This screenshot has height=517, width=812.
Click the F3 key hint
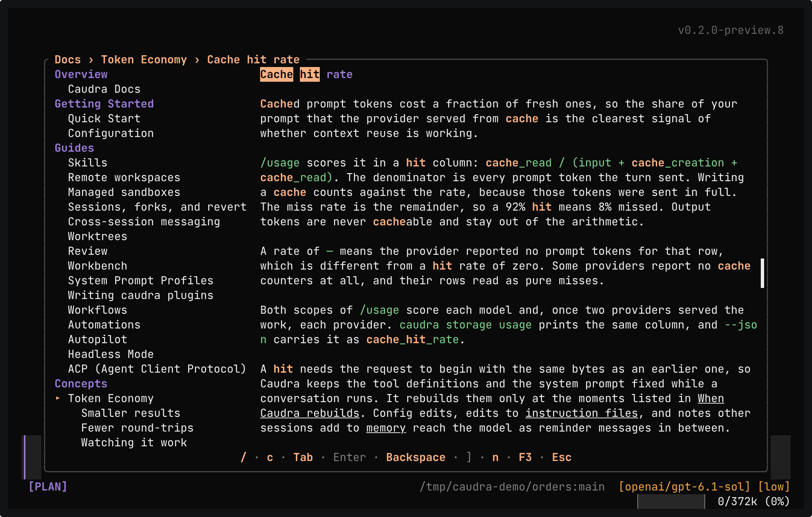[x=525, y=457]
